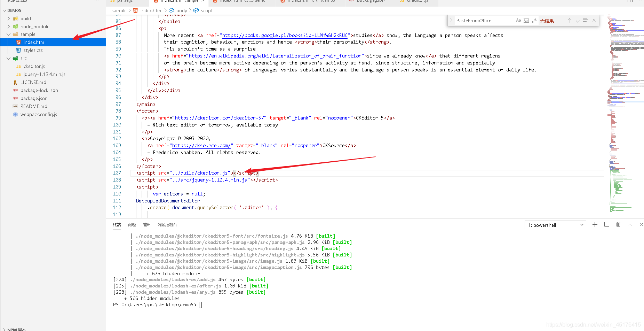Open README.md file

(34, 106)
